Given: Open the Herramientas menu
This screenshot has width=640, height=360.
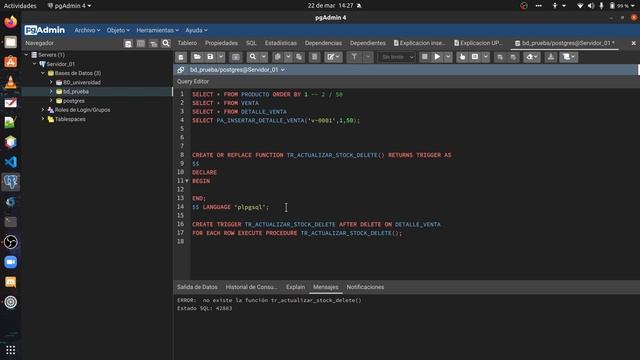Looking at the screenshot, I should point(157,30).
